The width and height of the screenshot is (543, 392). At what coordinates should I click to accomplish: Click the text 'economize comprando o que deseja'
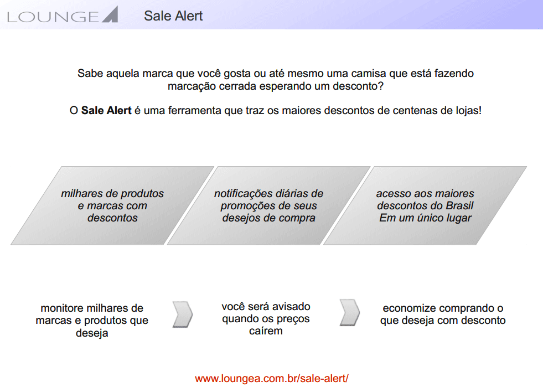tap(443, 314)
